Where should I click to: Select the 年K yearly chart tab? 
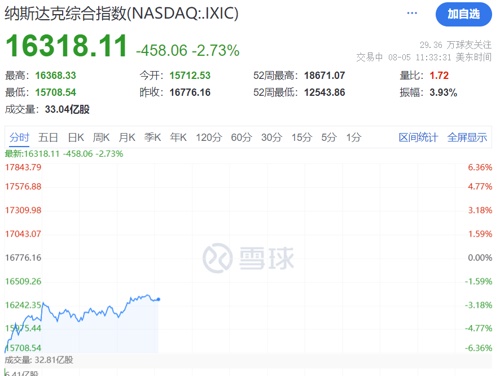pos(178,137)
